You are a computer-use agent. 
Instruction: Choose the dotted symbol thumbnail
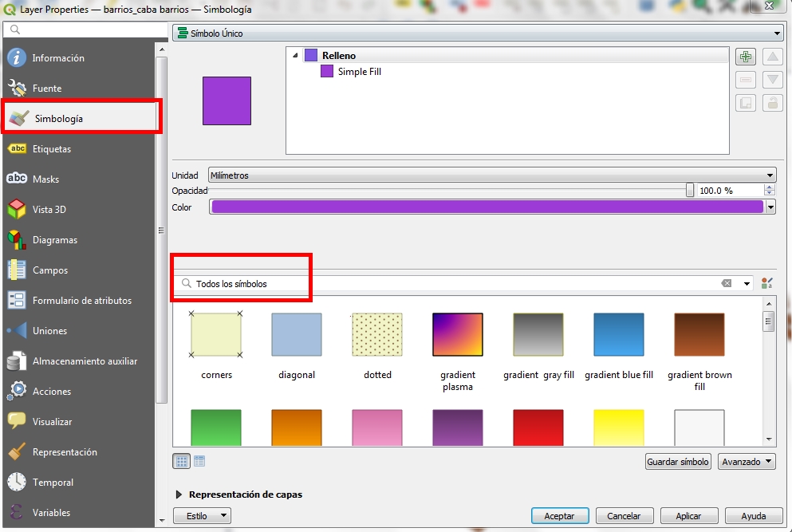coord(377,334)
